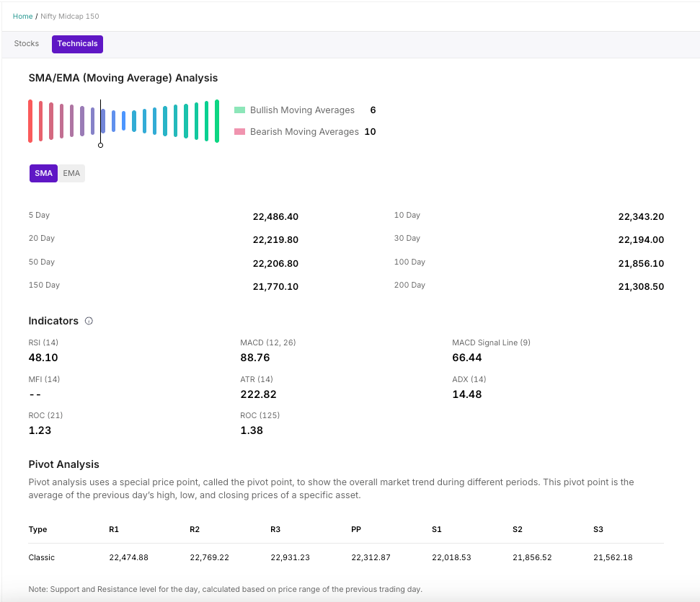Select the Classic row label in Pivot table

point(42,557)
